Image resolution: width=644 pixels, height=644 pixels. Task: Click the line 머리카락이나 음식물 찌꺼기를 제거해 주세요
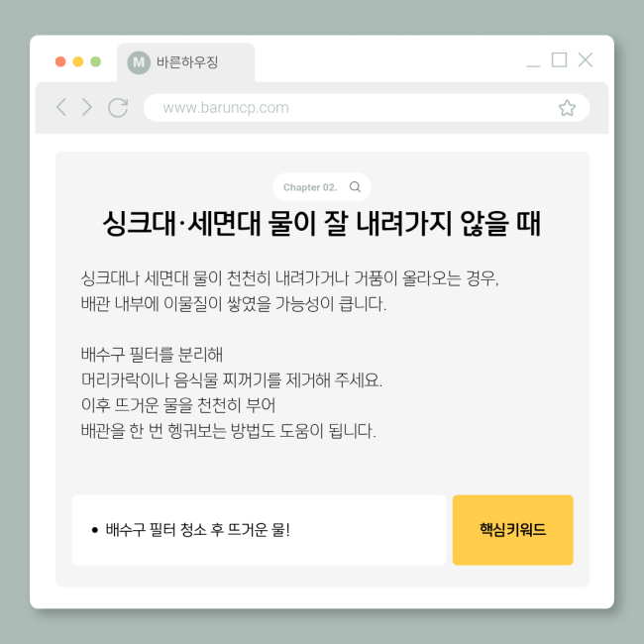232,379
